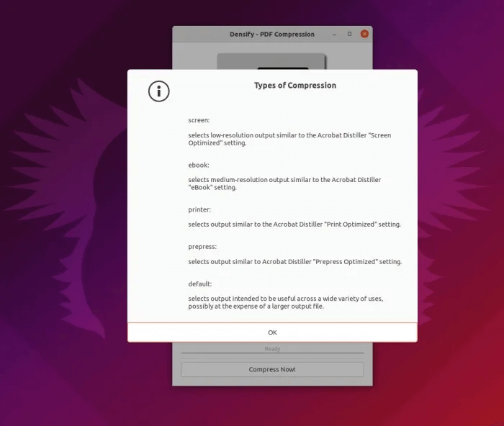Click the info icon in the dialog
The image size is (504, 426).
click(x=159, y=91)
